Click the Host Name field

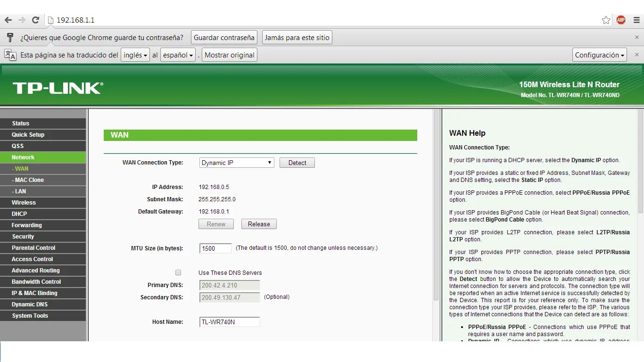pyautogui.click(x=230, y=322)
